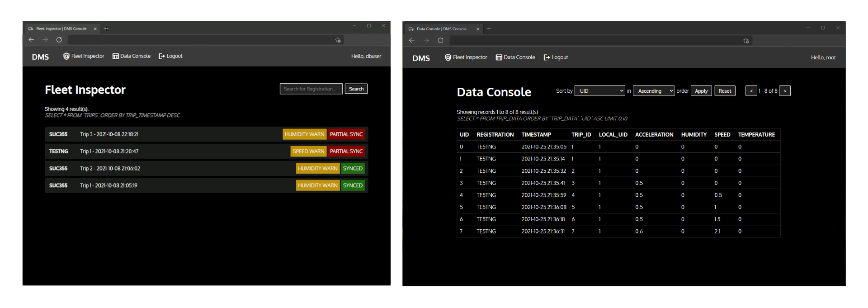Click address bar in Data Console window
Image resolution: width=868 pixels, height=308 pixels.
601,41
